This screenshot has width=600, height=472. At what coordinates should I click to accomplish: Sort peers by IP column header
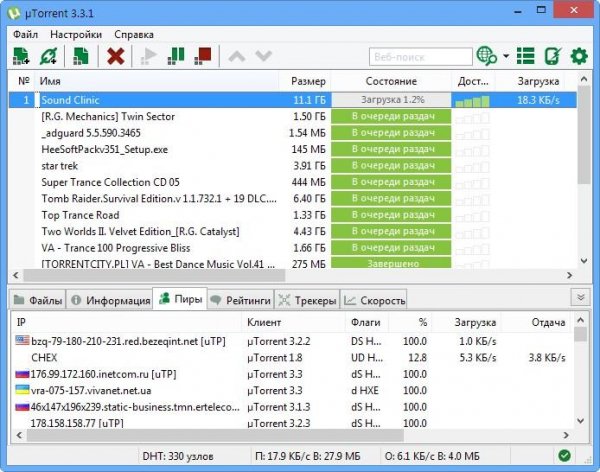[x=126, y=322]
